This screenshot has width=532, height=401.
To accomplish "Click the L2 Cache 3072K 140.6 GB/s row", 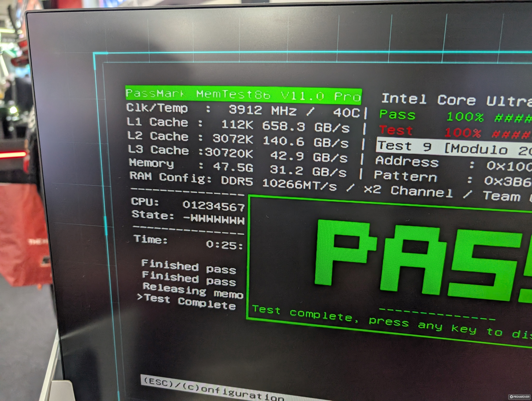I will (x=238, y=139).
